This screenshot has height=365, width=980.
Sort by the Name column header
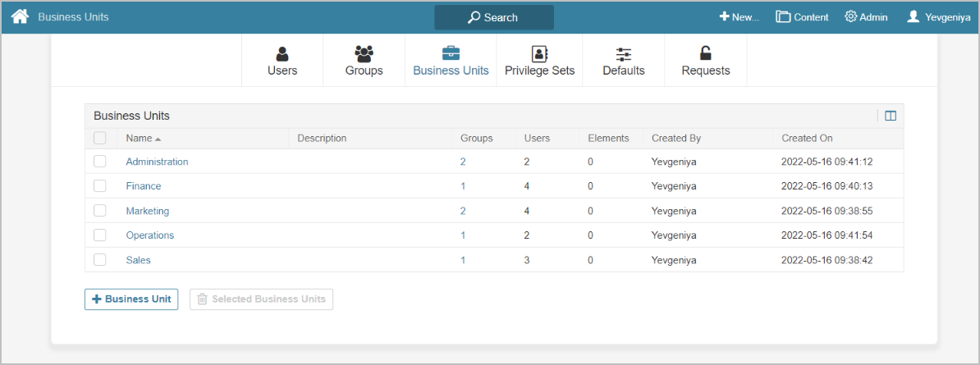[x=140, y=138]
